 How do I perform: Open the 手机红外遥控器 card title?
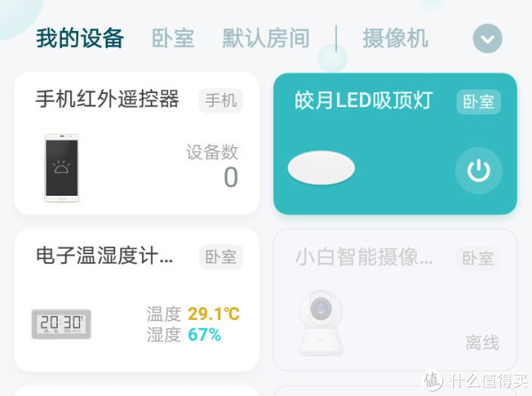click(x=107, y=99)
